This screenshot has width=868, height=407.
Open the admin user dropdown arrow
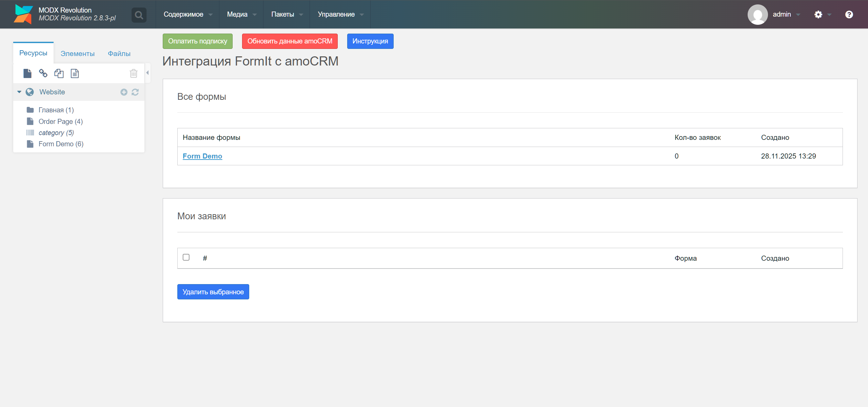tap(798, 15)
